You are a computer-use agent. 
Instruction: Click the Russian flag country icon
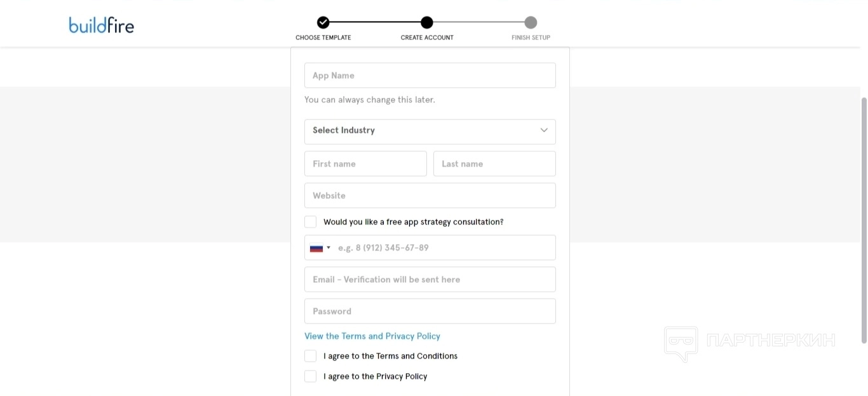point(316,248)
